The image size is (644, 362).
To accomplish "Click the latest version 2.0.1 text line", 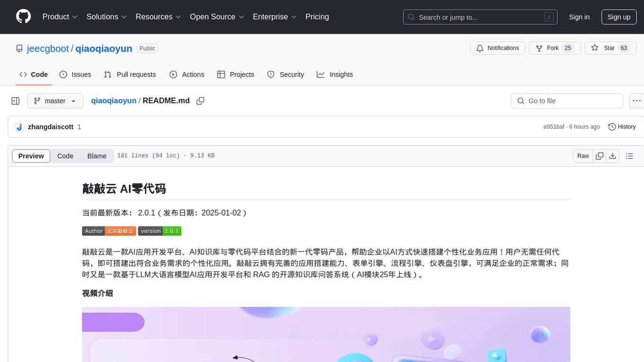I will [164, 213].
